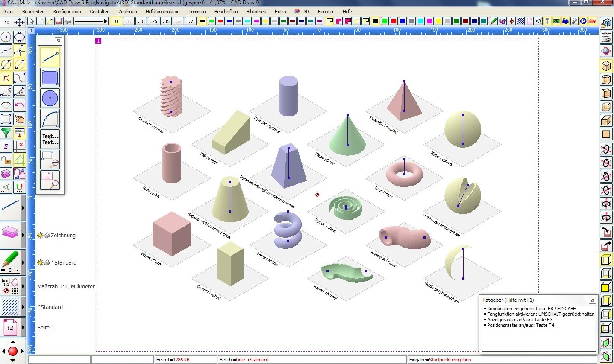The height and width of the screenshot is (364, 614).
Task: Set line width to .25
Action: pyautogui.click(x=154, y=21)
